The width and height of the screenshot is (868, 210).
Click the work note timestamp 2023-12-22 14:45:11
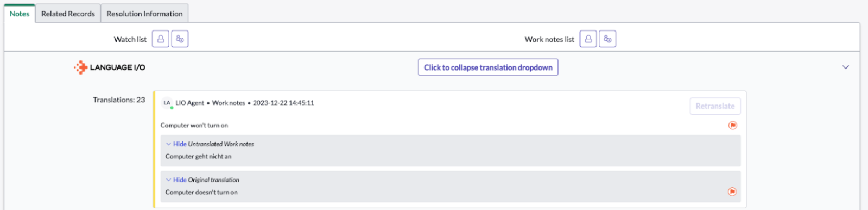pos(283,103)
